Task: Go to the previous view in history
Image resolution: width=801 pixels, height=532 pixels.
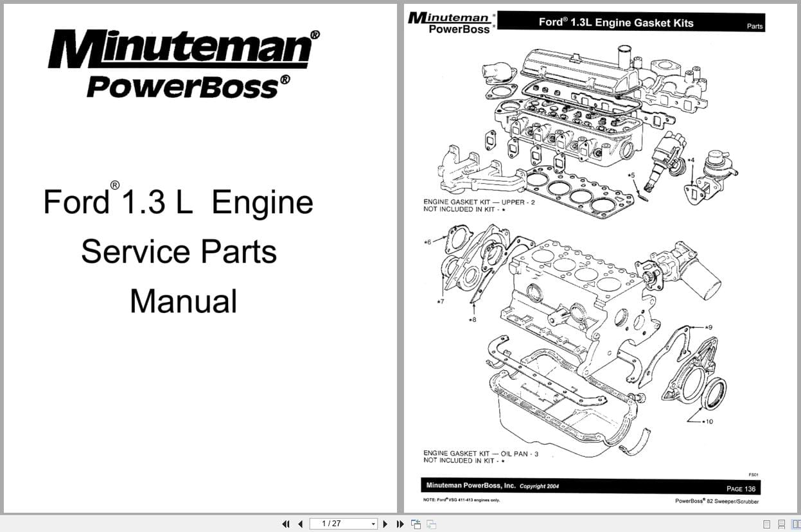Action: [x=416, y=524]
